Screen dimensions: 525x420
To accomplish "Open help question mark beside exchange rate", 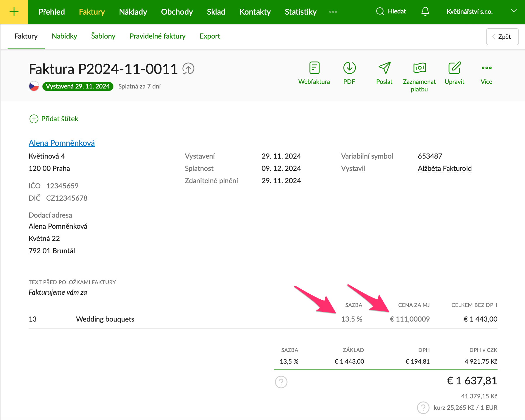I will [x=423, y=408].
